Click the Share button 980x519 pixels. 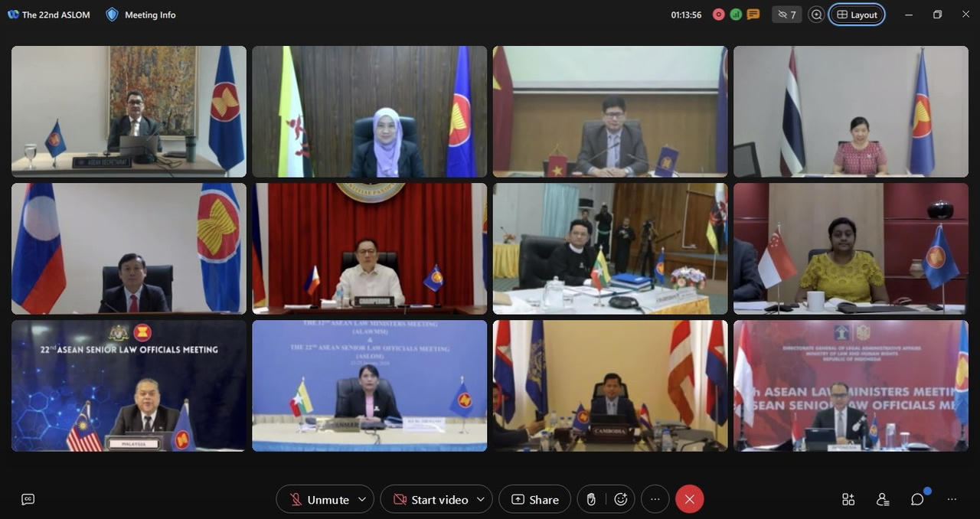pos(534,499)
